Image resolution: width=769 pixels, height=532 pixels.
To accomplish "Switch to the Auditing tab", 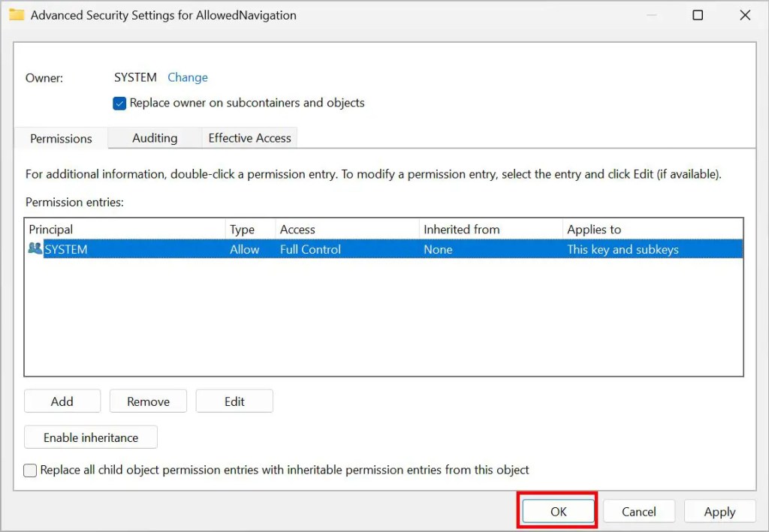I will pos(155,138).
